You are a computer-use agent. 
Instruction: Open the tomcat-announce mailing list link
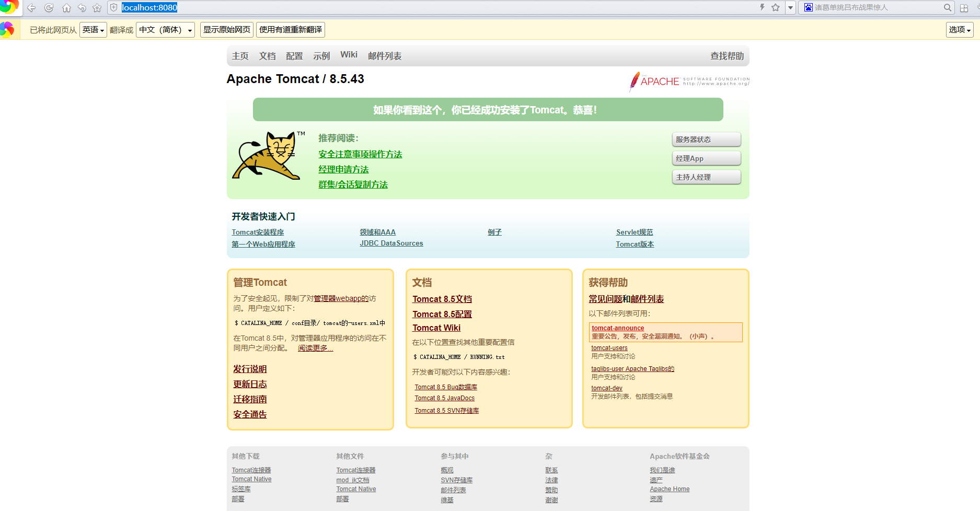click(618, 328)
